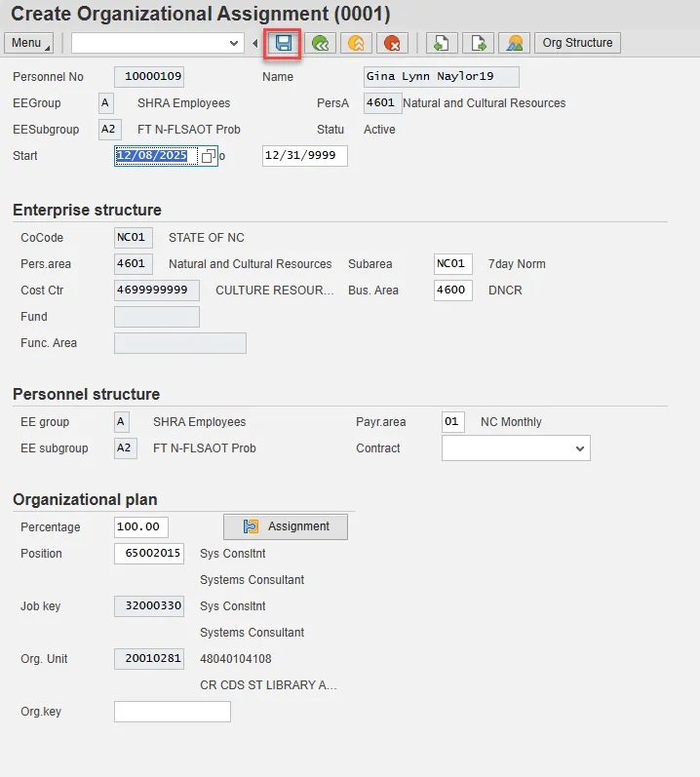Click the Name field Gina Lynn Naylor19
The image size is (700, 777).
pos(441,77)
